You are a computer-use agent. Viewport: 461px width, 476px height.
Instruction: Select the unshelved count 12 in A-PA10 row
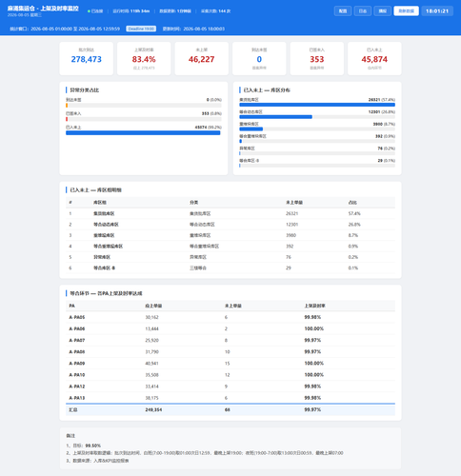(228, 375)
